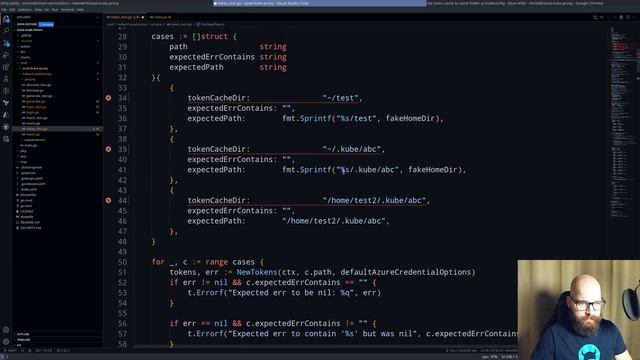Open the Accounts menu icon

point(6,330)
